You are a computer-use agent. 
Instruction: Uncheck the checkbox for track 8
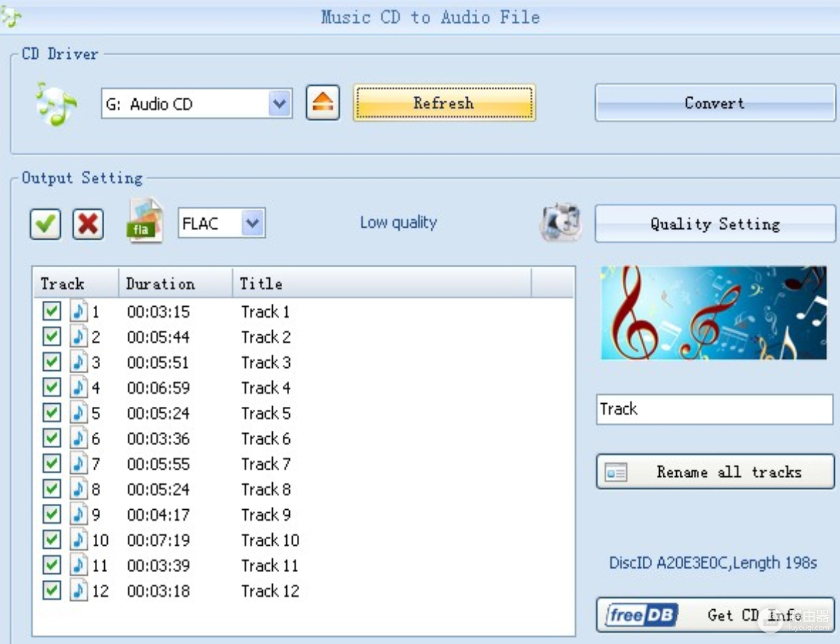pyautogui.click(x=51, y=489)
